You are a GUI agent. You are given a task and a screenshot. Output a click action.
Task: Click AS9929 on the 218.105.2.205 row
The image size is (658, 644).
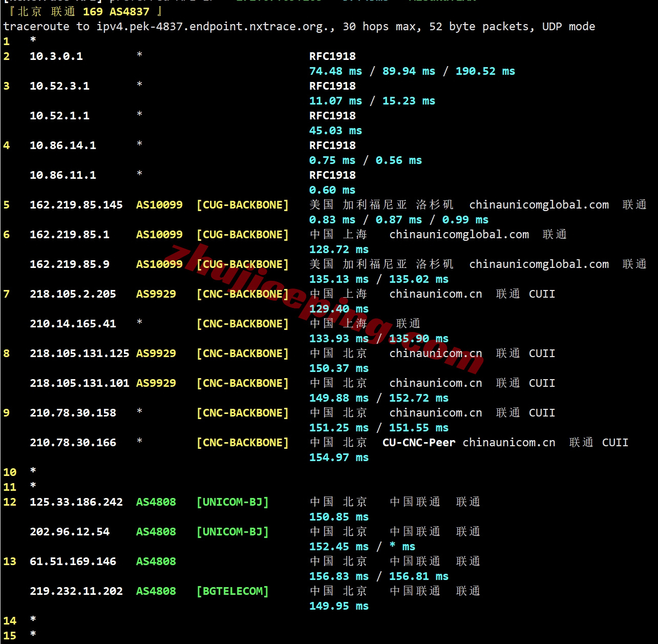156,294
